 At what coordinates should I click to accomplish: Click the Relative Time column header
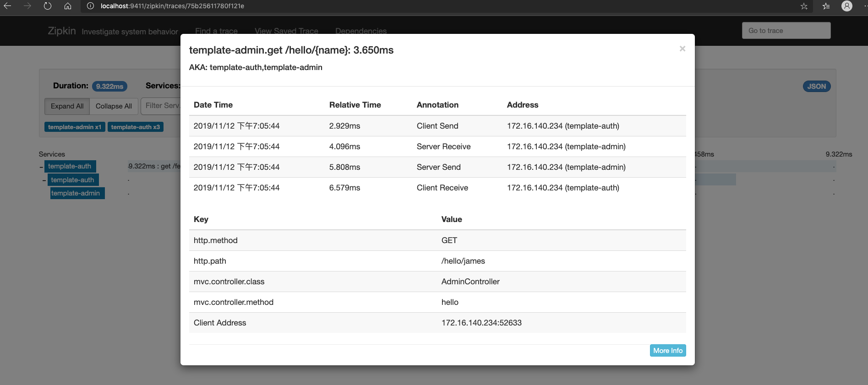click(355, 105)
